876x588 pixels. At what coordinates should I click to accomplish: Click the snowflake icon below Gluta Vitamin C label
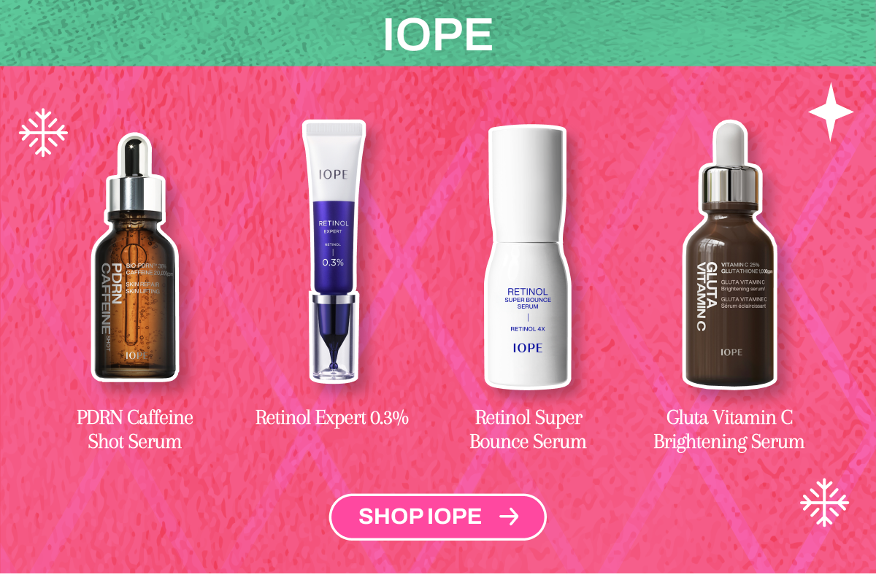point(825,503)
